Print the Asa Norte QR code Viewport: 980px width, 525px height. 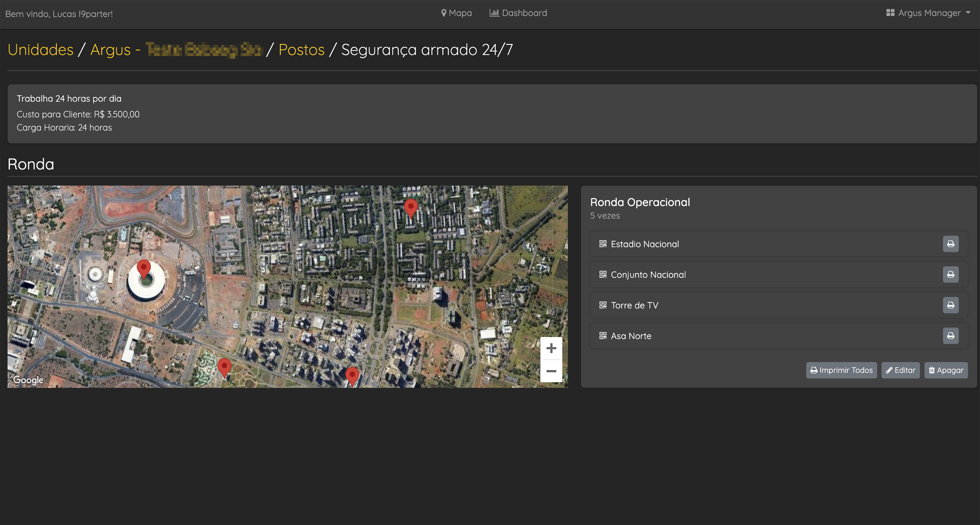[x=950, y=336]
